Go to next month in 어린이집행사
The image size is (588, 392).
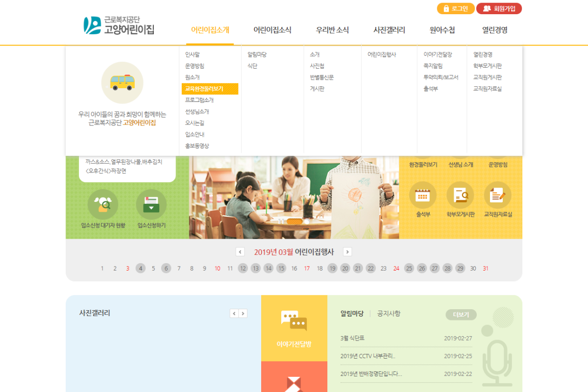pos(347,252)
